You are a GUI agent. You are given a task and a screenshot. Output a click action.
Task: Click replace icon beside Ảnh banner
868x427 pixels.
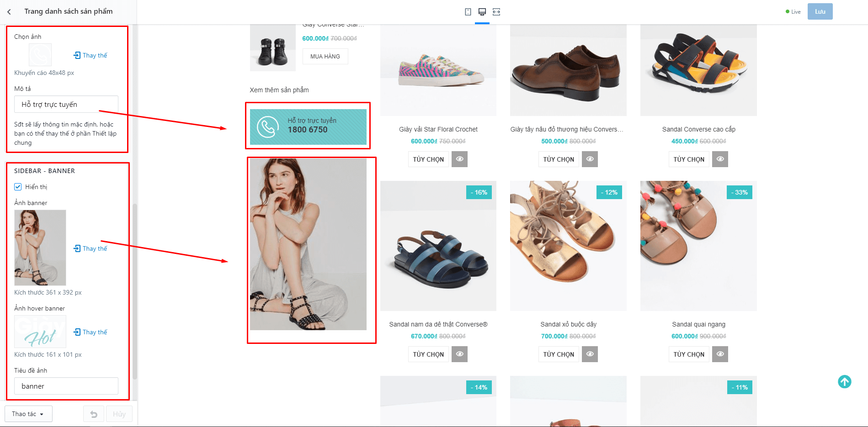pyautogui.click(x=77, y=248)
